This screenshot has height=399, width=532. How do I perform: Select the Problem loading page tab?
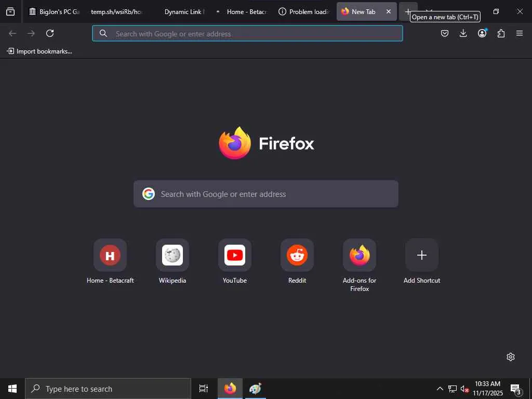tap(303, 11)
